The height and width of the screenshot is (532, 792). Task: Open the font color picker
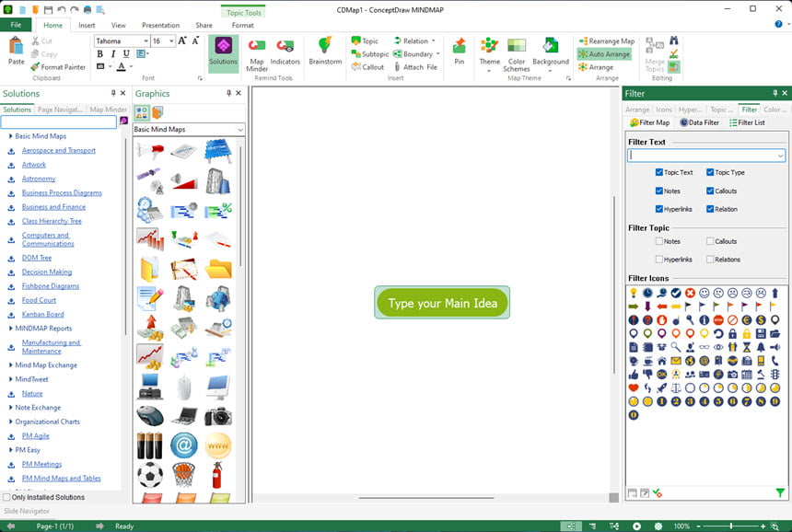[122, 66]
